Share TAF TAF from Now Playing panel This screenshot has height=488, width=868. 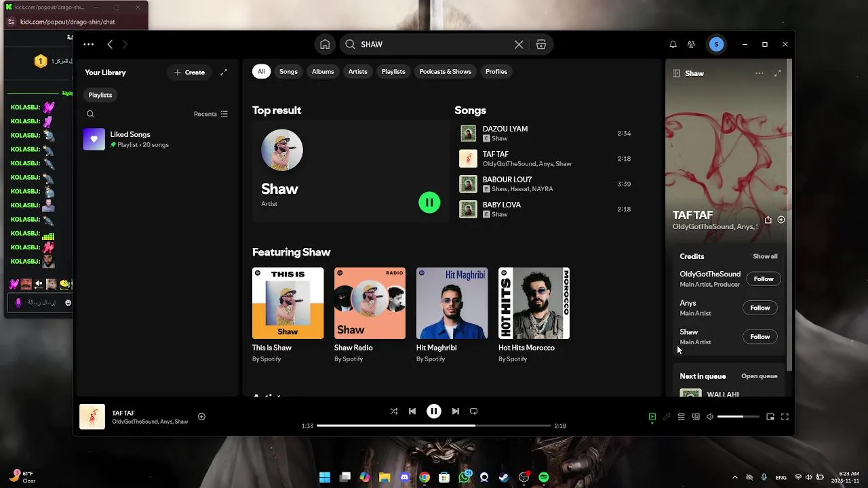pos(768,220)
